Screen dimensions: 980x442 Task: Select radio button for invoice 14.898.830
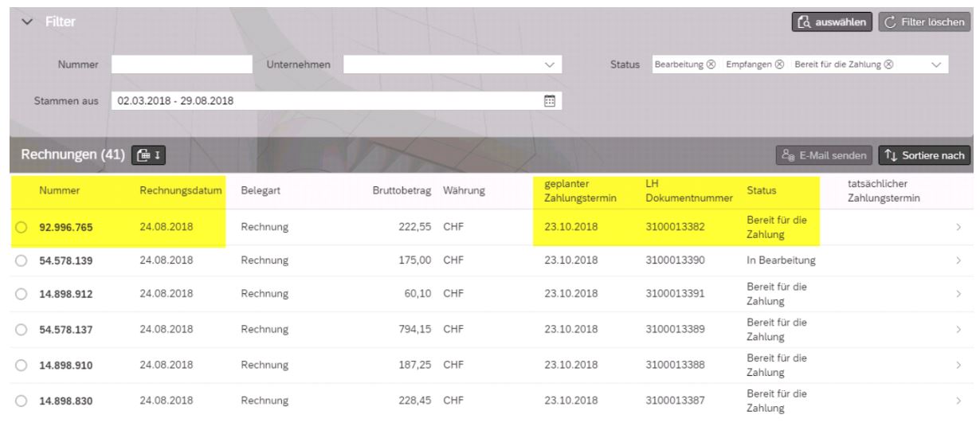click(x=22, y=401)
